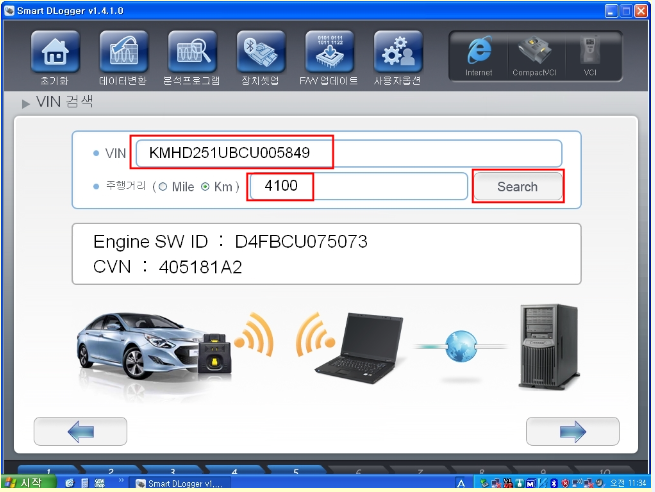Close the Smart DLogger window

[641, 10]
